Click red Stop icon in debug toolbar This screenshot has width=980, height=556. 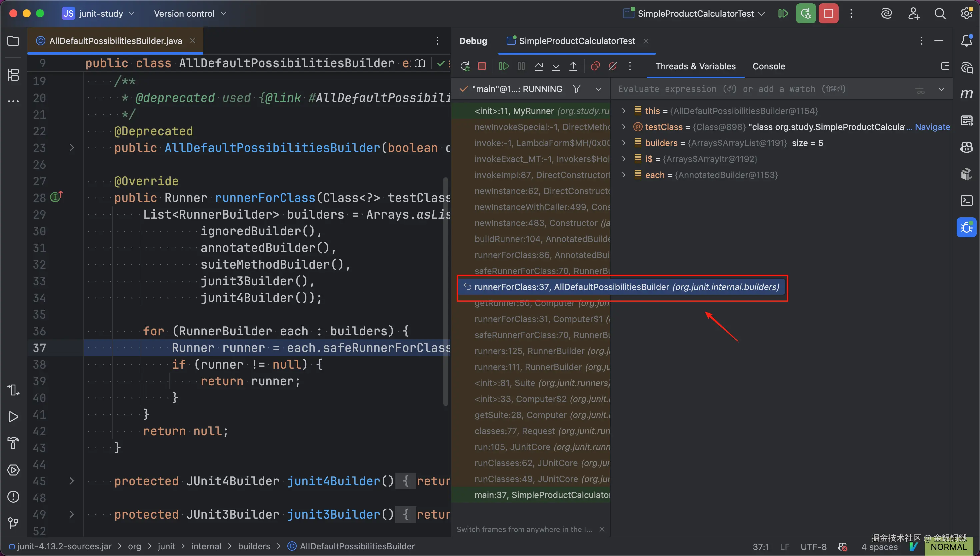click(x=482, y=66)
